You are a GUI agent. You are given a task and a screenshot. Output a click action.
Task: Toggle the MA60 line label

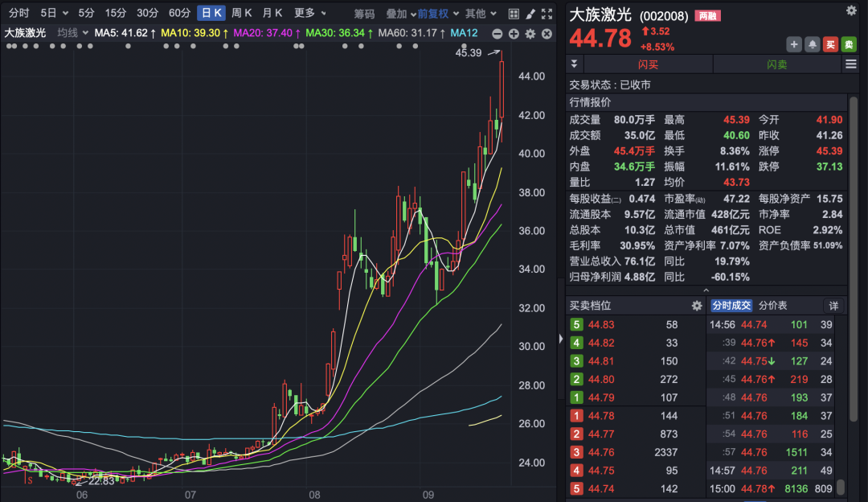[411, 33]
